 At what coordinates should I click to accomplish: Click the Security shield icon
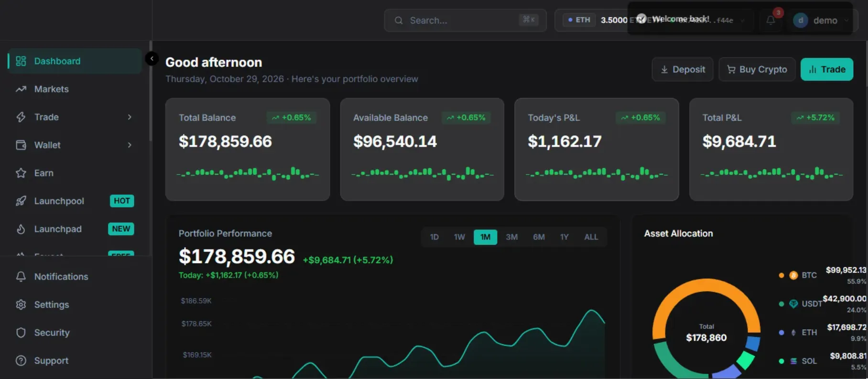[21, 333]
